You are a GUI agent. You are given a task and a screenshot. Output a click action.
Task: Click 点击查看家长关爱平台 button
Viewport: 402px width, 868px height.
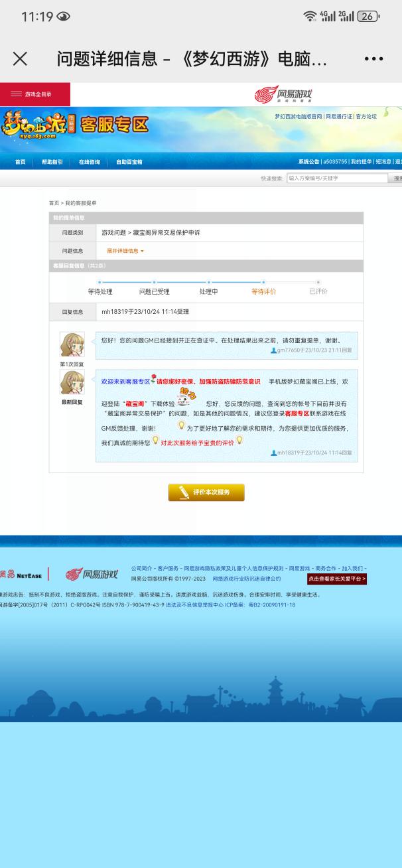(336, 579)
